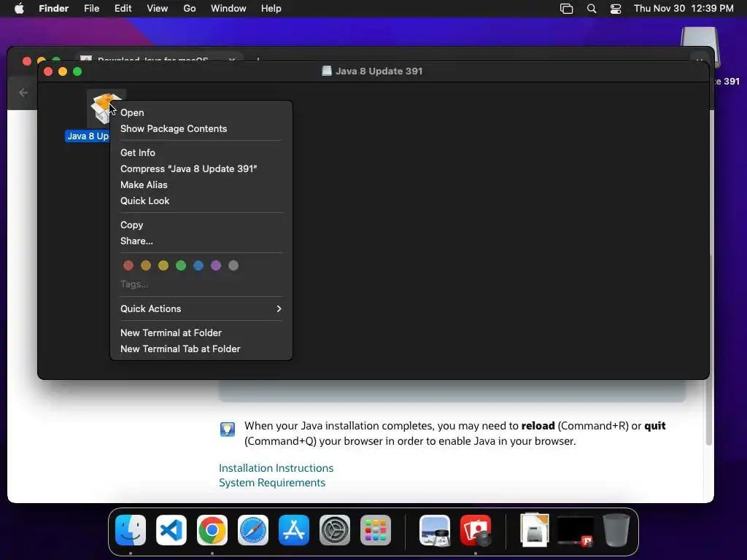The image size is (747, 560).
Task: Choose Open from the context menu
Action: (x=201, y=113)
